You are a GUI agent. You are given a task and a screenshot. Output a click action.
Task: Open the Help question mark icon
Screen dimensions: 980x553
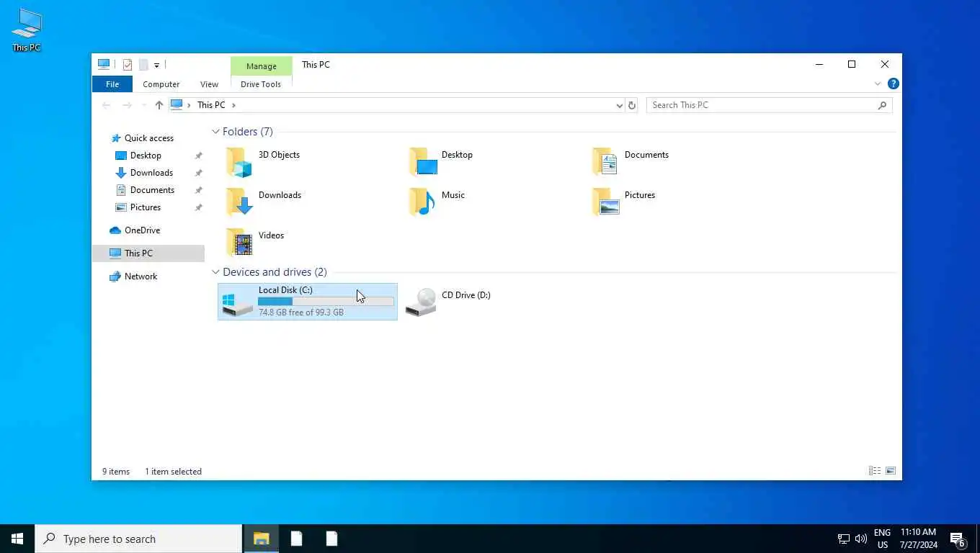tap(894, 84)
